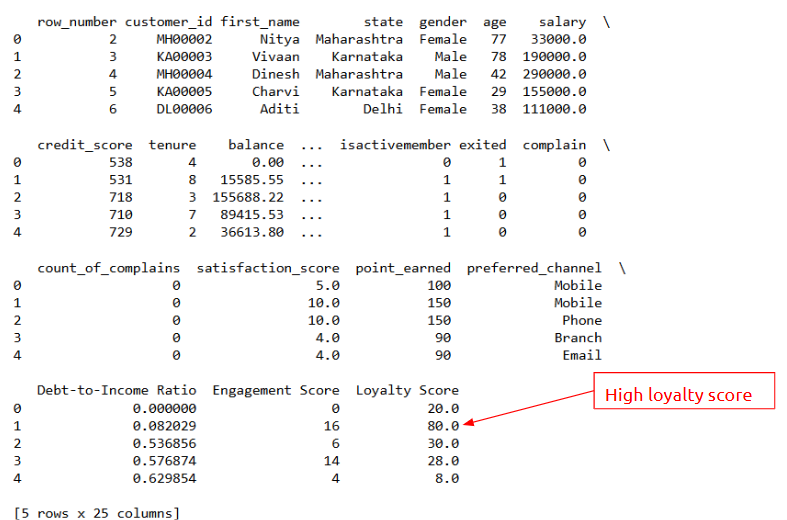This screenshot has height=520, width=787.
Task: Select first name Dinesh
Action: pyautogui.click(x=276, y=74)
